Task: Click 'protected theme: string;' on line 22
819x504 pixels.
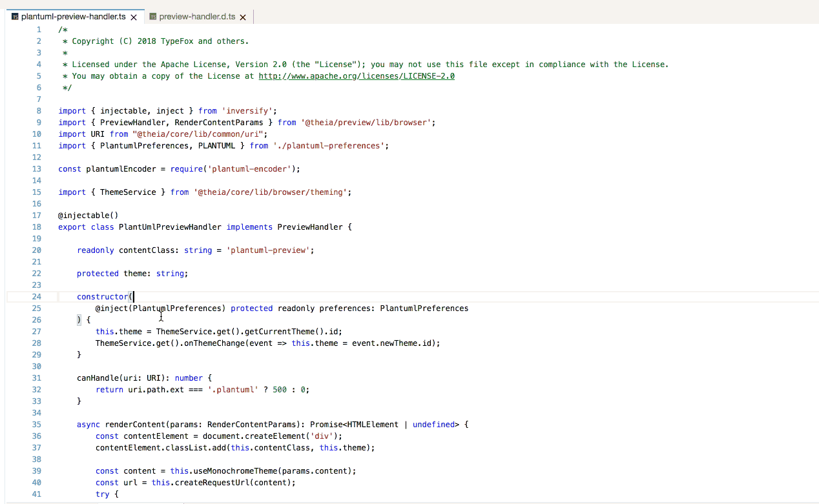Action: [x=132, y=274]
